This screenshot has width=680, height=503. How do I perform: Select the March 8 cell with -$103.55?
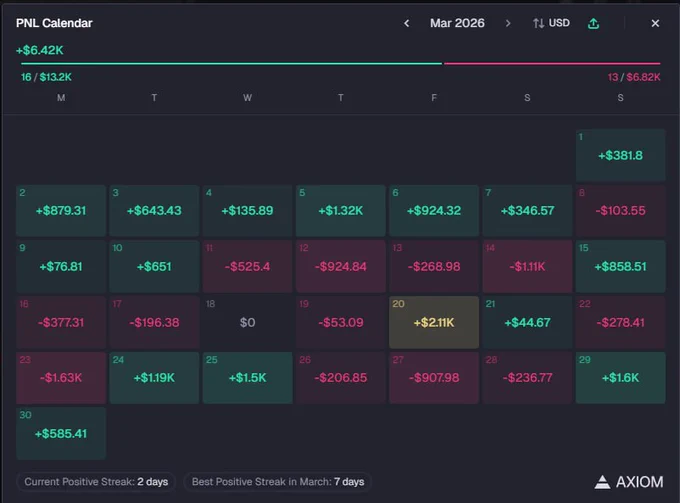coord(620,211)
